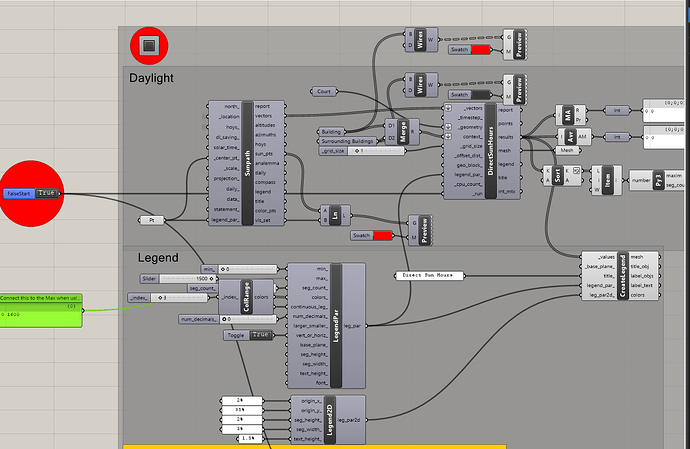The height and width of the screenshot is (449, 690).
Task: Click the results output on DirectSunHours
Action: 506,137
